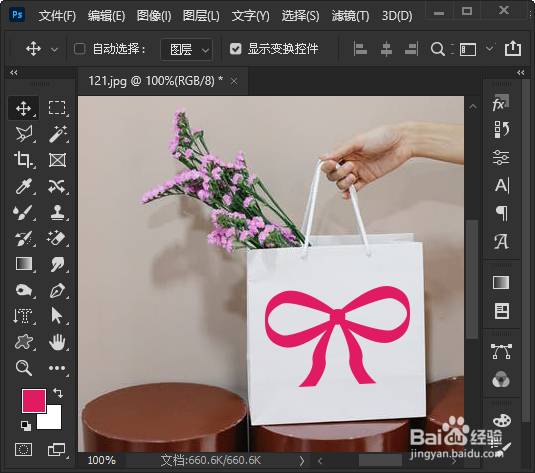The image size is (535, 473).
Task: Open the 图层(L) menu
Action: point(201,16)
